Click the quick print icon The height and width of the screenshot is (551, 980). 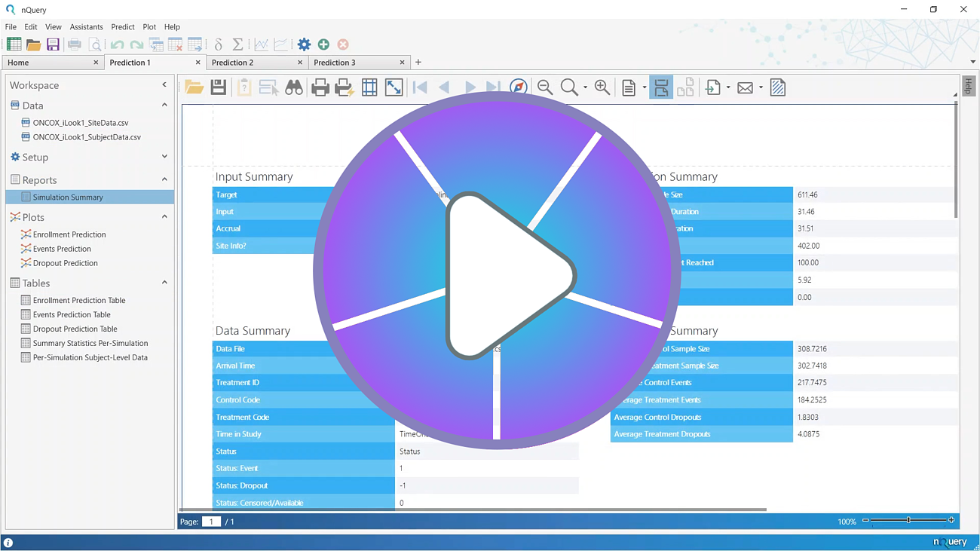[x=345, y=88]
